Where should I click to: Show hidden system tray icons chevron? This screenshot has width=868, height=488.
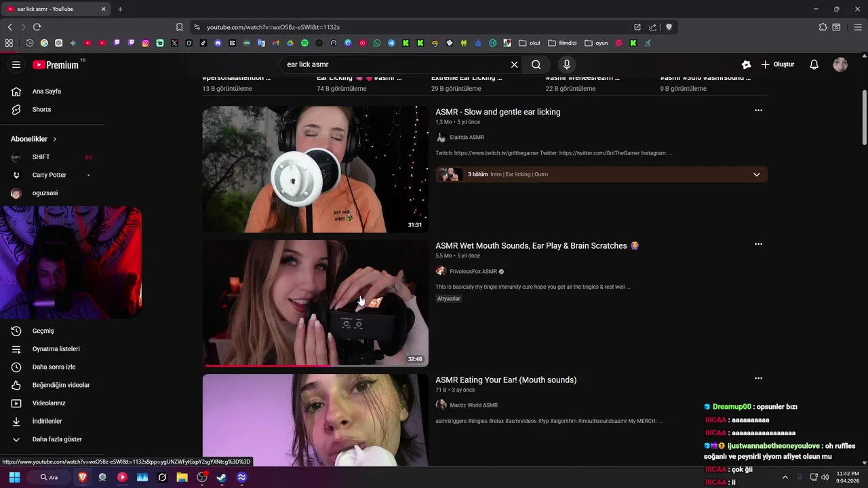pos(785,477)
